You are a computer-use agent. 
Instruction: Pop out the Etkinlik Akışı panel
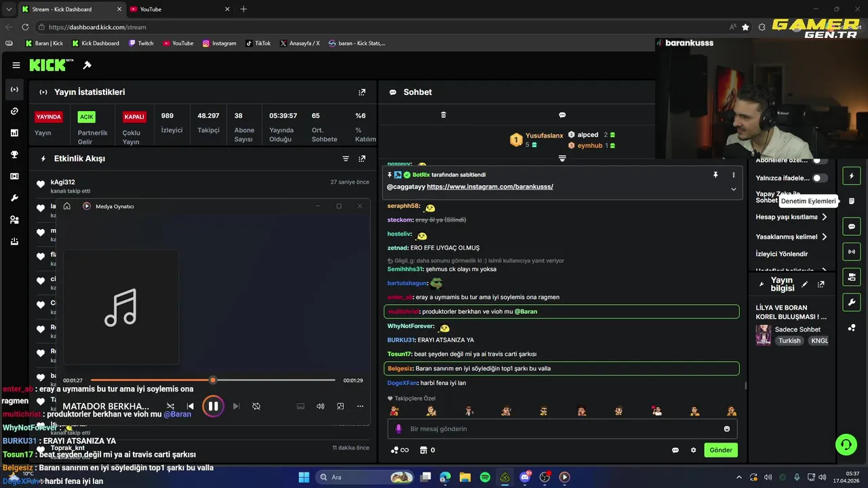(362, 159)
